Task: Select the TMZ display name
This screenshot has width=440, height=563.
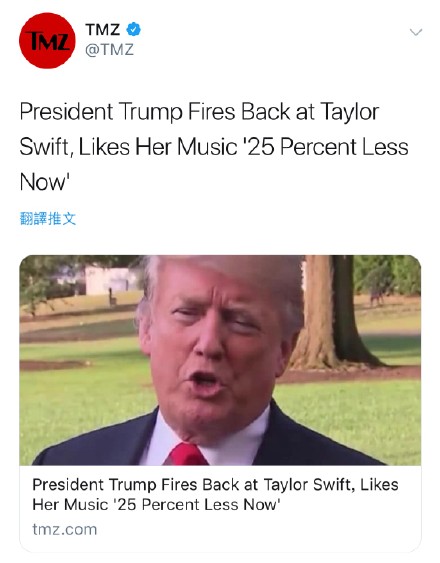Action: pos(102,29)
